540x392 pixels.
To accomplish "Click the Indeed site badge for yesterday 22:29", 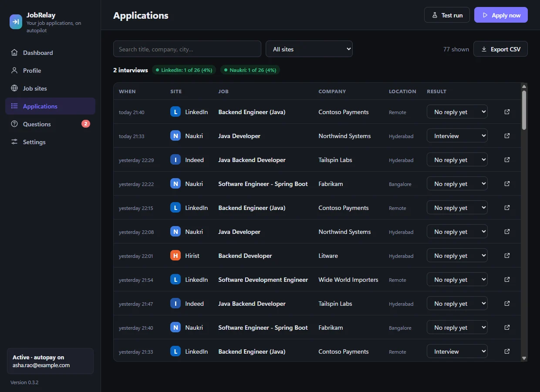I will pos(175,160).
